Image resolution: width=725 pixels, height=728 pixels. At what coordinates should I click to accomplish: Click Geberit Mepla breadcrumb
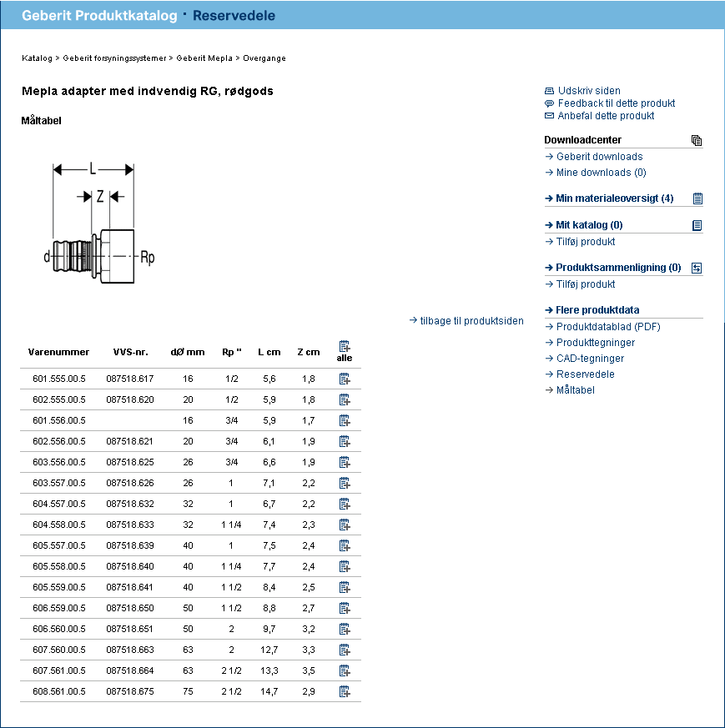(x=204, y=58)
